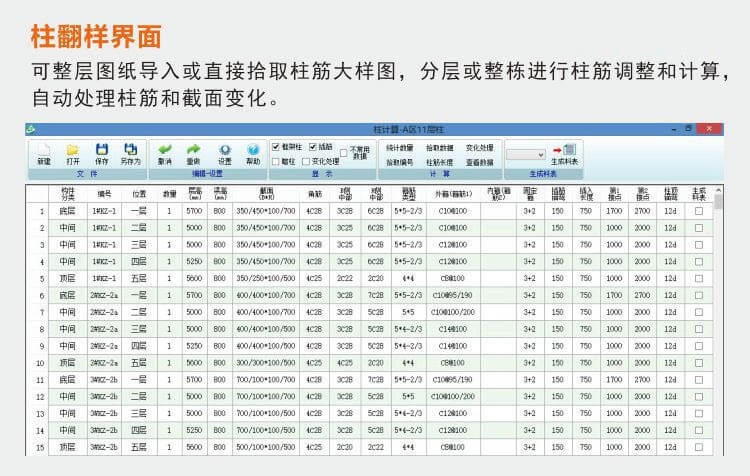Click the 重做 (Redo) green arrow
This screenshot has width=750, height=476.
click(193, 150)
